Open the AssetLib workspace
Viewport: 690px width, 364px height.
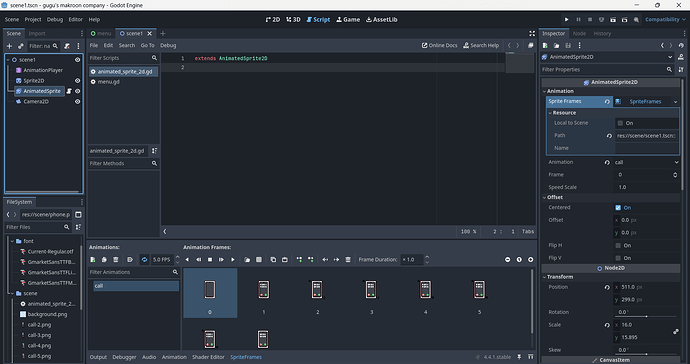point(382,19)
